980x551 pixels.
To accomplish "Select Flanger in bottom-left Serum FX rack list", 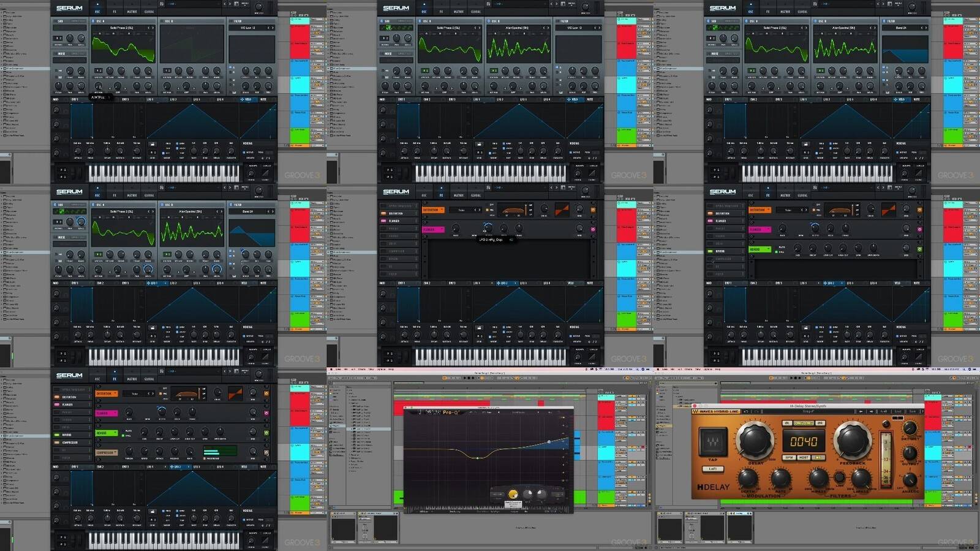I will pos(72,405).
